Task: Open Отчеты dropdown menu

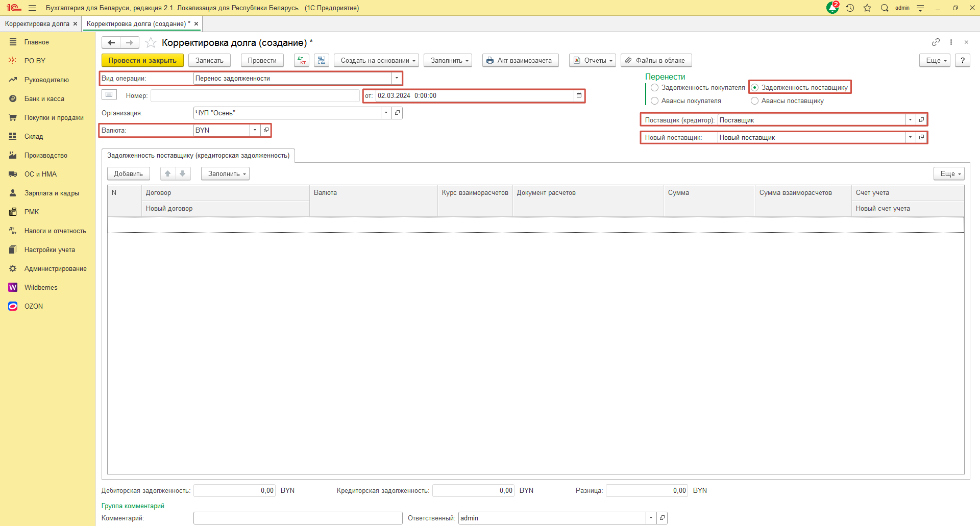Action: coord(593,60)
